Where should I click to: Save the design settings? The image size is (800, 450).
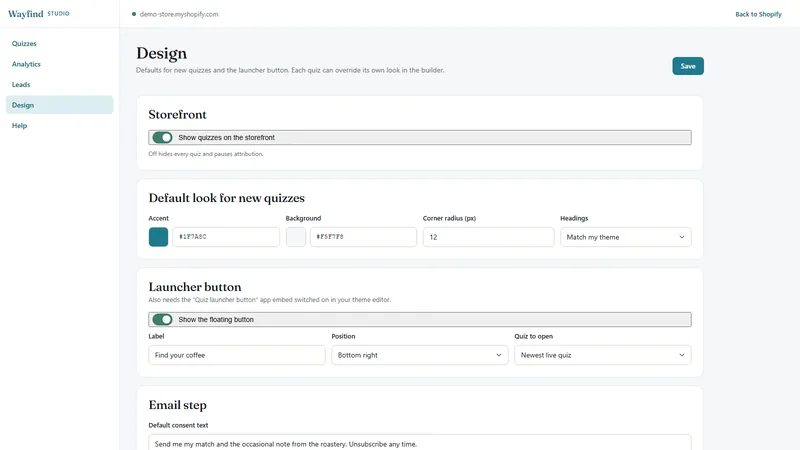688,66
